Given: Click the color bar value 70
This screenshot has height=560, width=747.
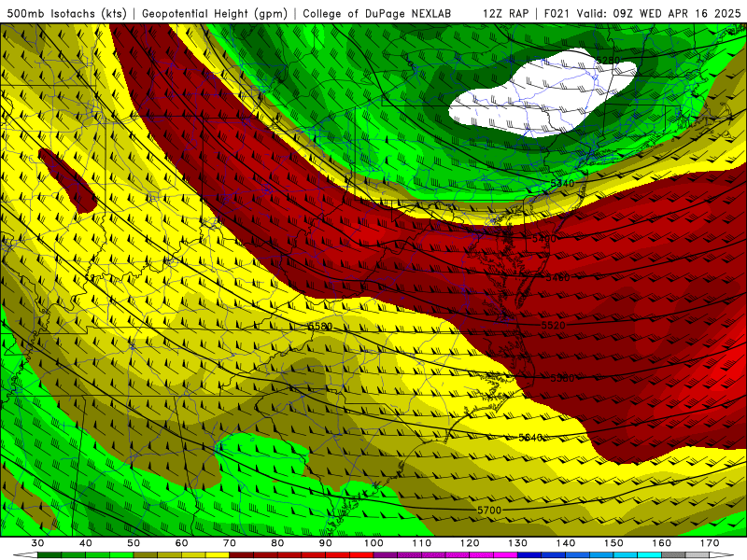Looking at the screenshot, I should point(230,543).
